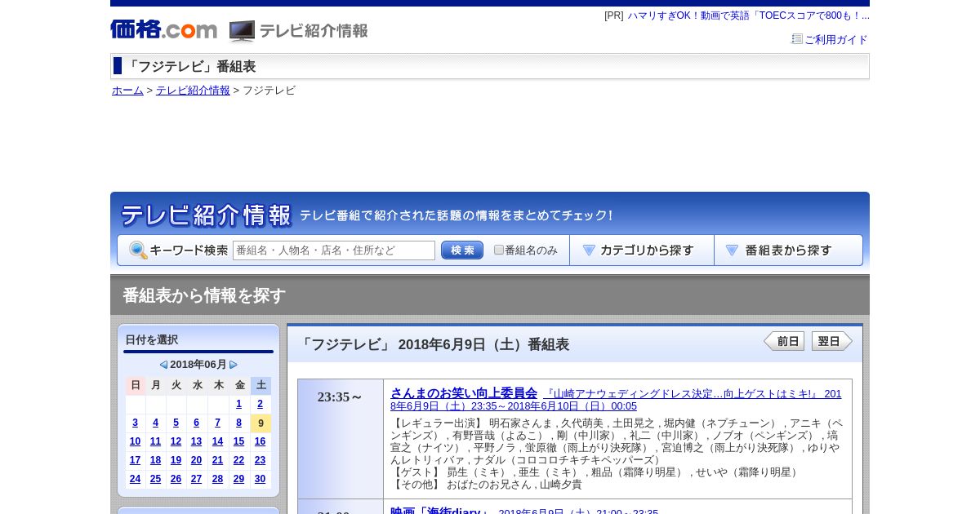
Task: Select June 18 in calendar
Action: click(155, 460)
